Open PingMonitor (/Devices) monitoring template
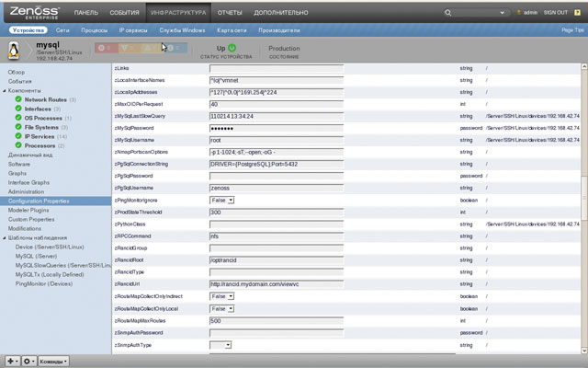 pos(44,284)
